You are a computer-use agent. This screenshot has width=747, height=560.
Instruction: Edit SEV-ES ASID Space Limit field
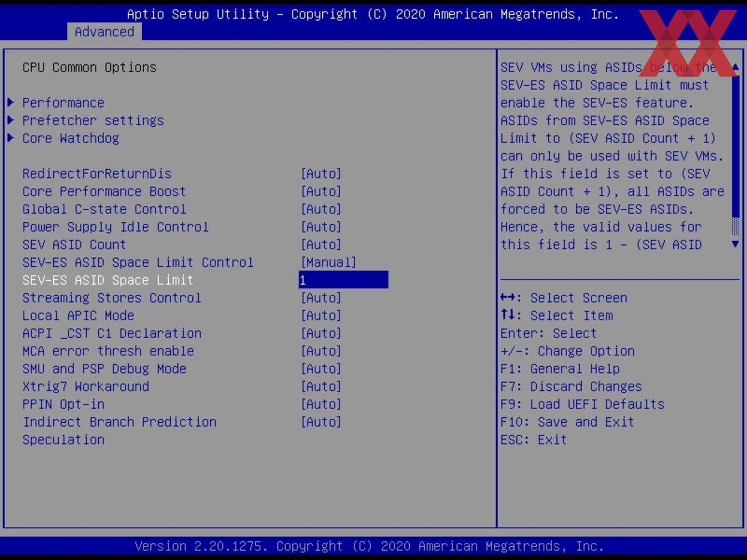(x=343, y=280)
